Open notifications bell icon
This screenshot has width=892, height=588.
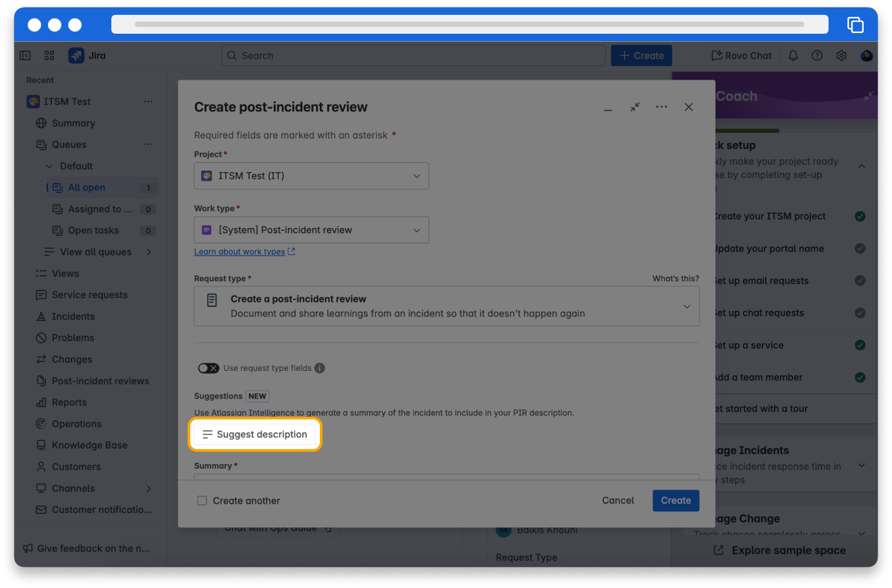point(793,55)
